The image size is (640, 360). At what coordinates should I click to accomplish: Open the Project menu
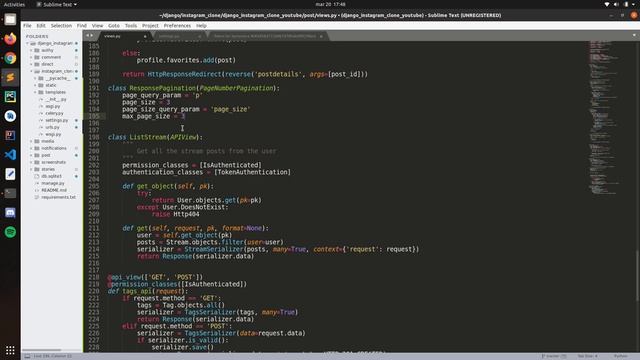click(150, 25)
